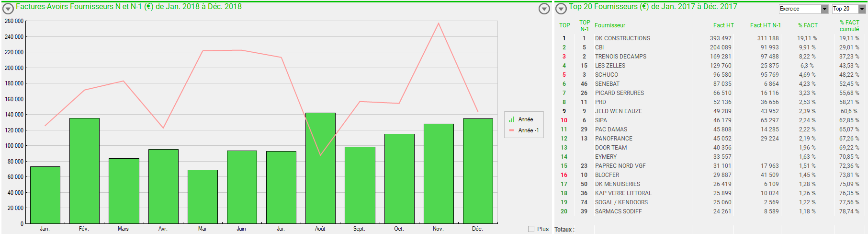868x234 pixels.
Task: Click the Fact HT value 393 497
Action: tap(721, 38)
